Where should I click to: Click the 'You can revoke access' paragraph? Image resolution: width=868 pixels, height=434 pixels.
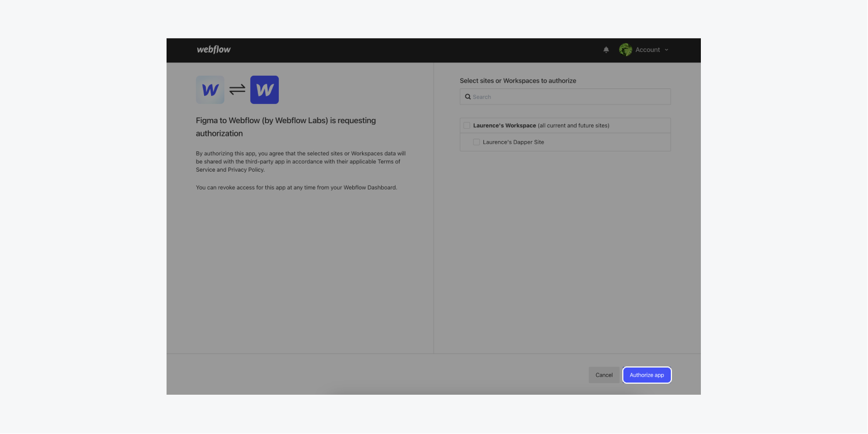297,187
